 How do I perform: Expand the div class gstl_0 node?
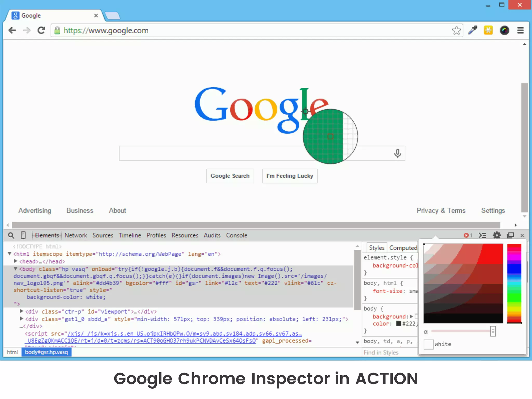click(x=22, y=318)
